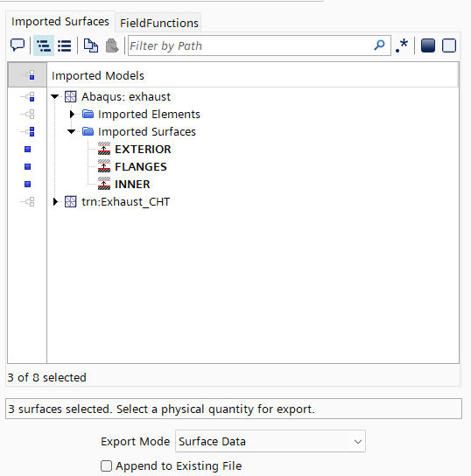Toggle selection square for EXTERIOR surface
This screenshot has width=471, height=476.
pyautogui.click(x=27, y=149)
